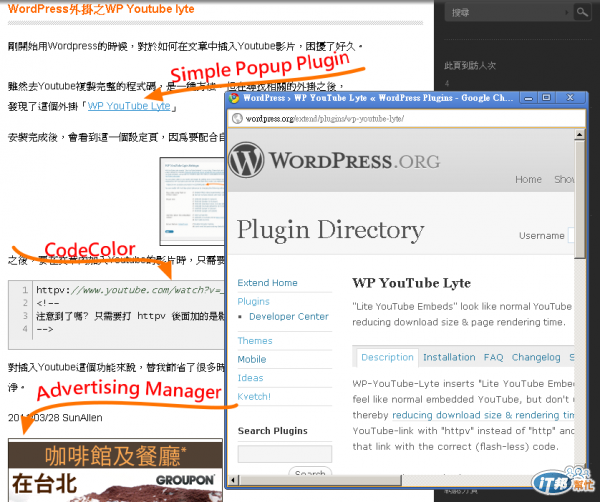Screen dimensions: 600x502
Task: Open Developer Center sidebar link
Action: 289,317
